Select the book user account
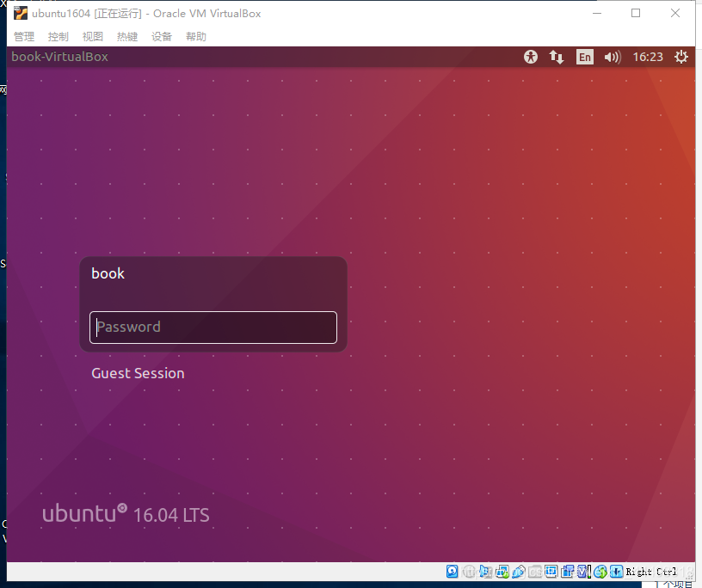 coord(108,273)
